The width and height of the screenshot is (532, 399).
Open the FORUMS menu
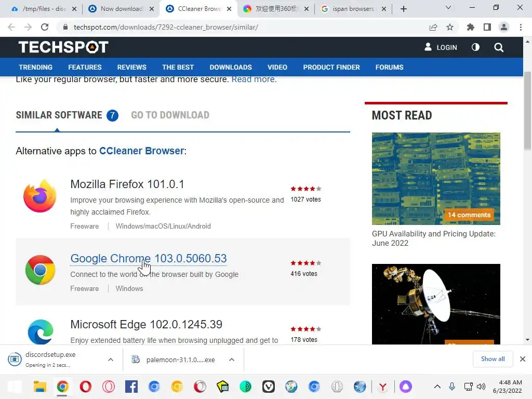pos(389,67)
